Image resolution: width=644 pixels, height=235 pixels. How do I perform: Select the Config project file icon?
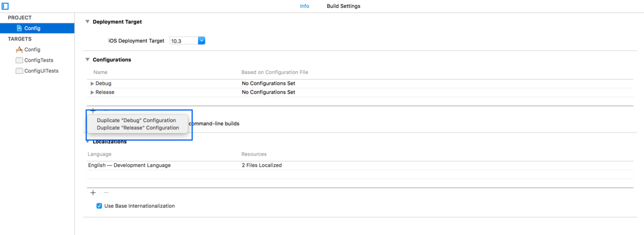tap(19, 28)
